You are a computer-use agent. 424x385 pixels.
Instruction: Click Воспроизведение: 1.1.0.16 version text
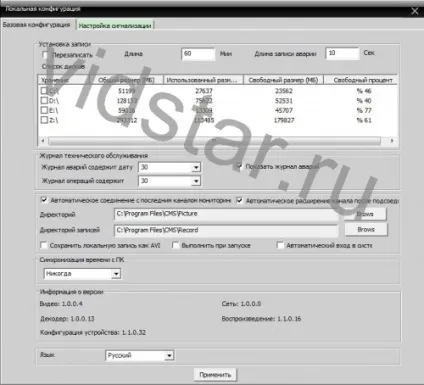tap(261, 319)
